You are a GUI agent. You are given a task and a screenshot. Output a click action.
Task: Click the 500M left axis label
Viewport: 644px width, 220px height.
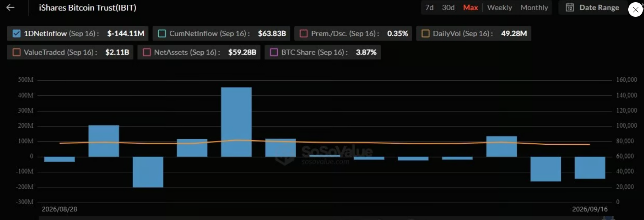pyautogui.click(x=26, y=80)
